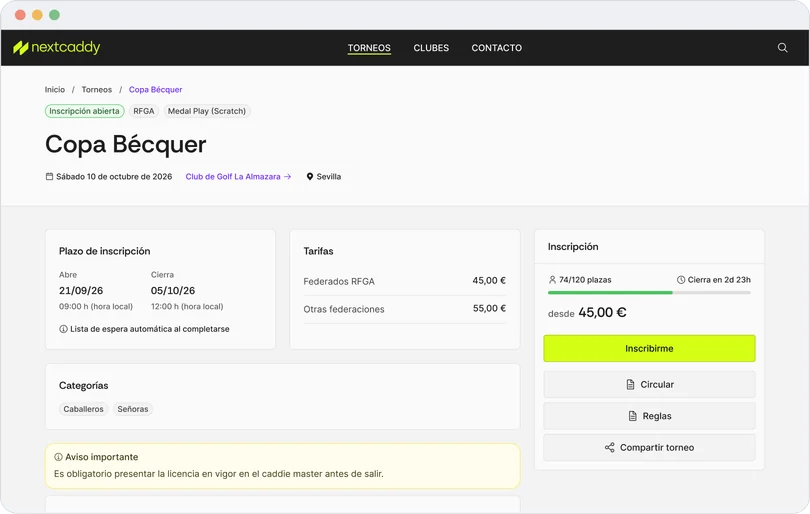Click the arrow after Club de Golf La Almazara
Image resolution: width=810 pixels, height=514 pixels.
288,177
